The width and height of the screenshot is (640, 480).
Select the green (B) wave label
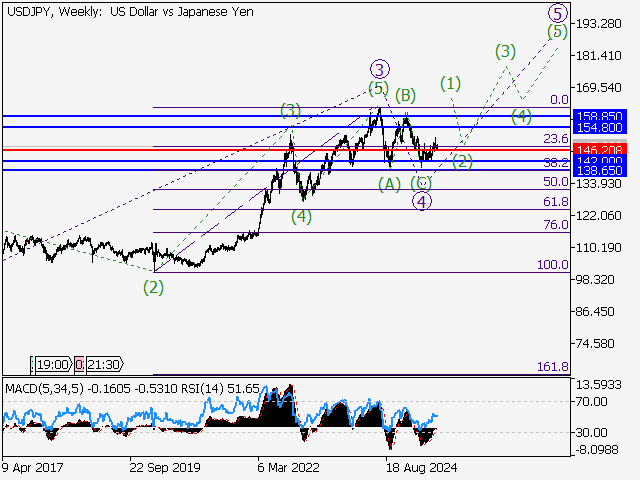pos(405,96)
